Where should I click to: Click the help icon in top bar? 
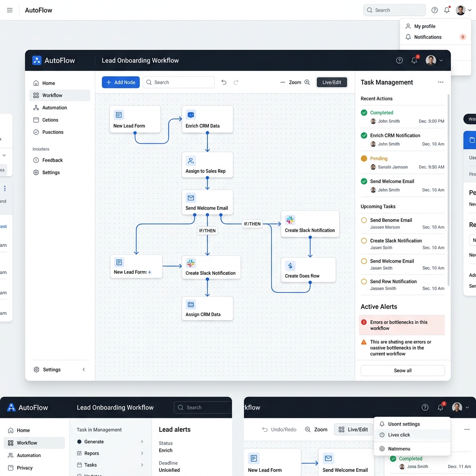(x=435, y=10)
